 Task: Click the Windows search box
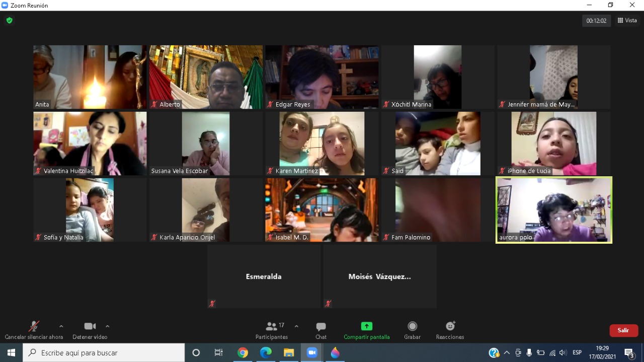[x=104, y=352]
